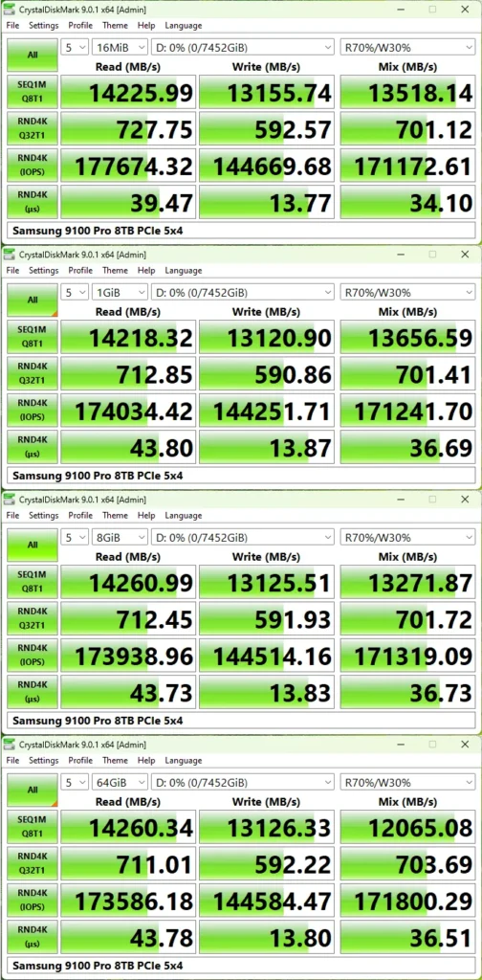Run RND4K Q32T1 test in the 1GiB window

click(33, 374)
